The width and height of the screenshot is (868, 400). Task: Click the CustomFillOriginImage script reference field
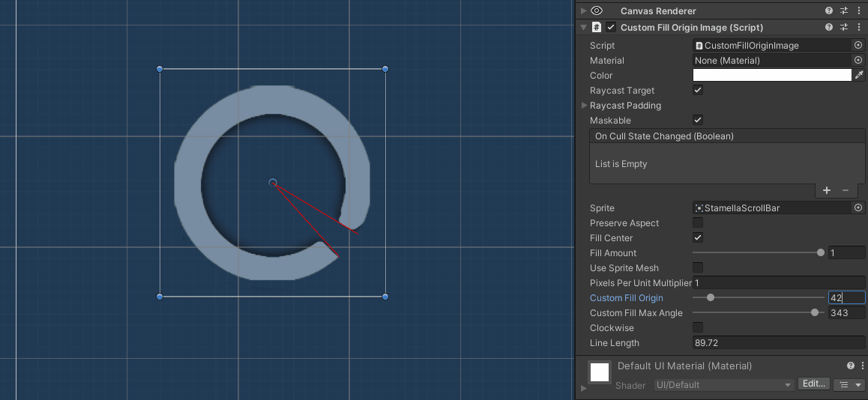[x=772, y=46]
